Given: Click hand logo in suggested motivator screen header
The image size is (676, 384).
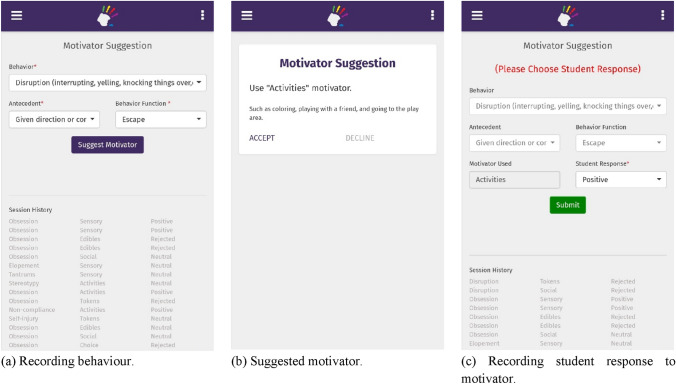Looking at the screenshot, I should click(337, 16).
